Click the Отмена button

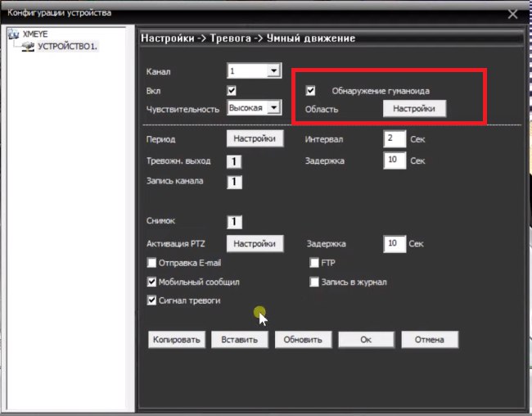point(430,340)
